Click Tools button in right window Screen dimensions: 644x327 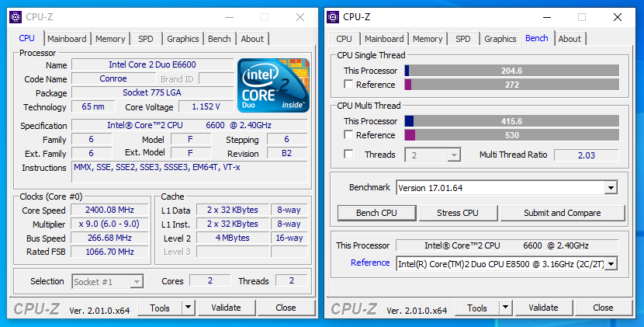click(477, 308)
